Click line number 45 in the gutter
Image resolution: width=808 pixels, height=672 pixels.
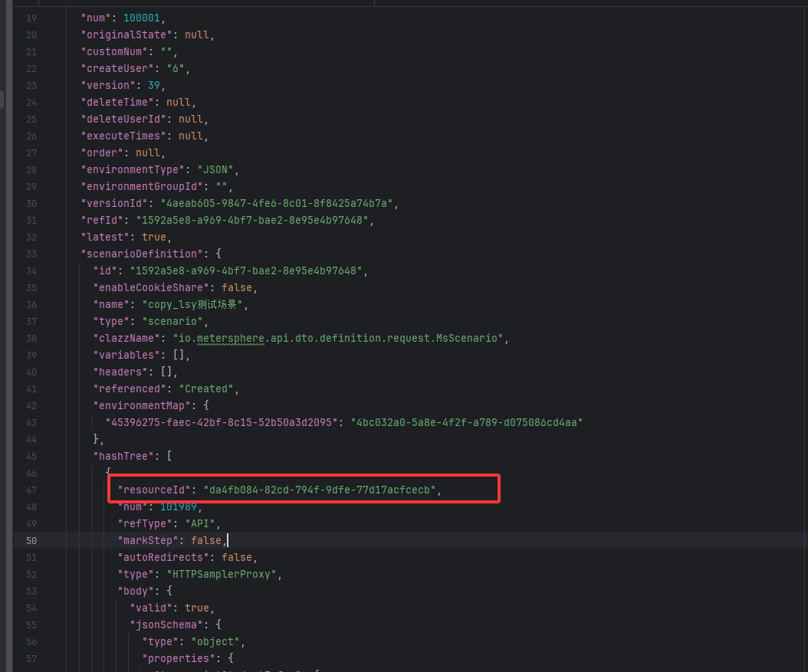(x=31, y=456)
